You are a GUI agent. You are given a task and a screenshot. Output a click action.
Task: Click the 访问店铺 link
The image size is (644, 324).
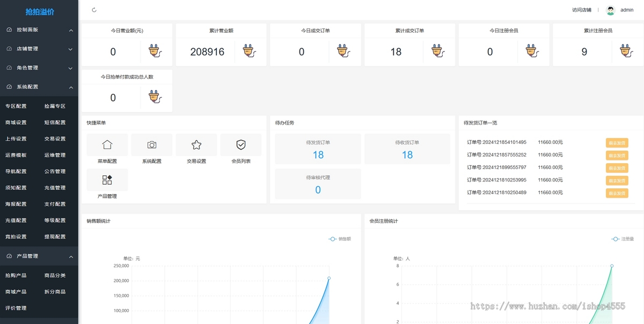point(581,10)
